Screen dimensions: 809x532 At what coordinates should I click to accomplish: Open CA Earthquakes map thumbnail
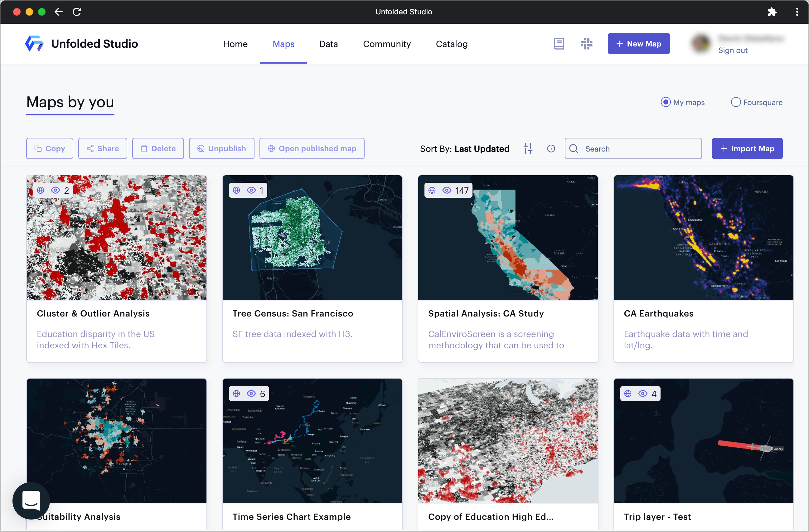point(704,238)
